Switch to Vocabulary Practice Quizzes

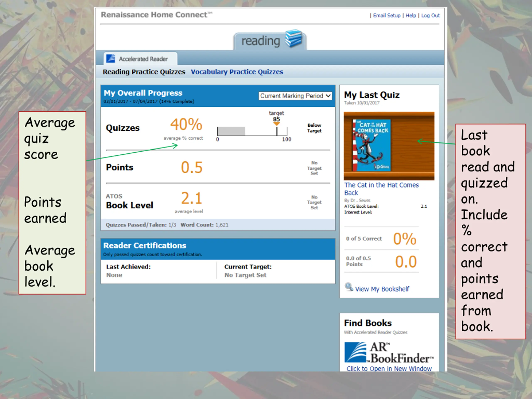237,72
